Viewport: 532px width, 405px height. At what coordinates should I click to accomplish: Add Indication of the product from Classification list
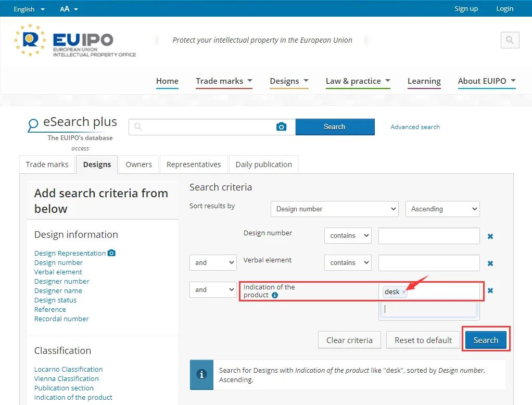[73, 398]
